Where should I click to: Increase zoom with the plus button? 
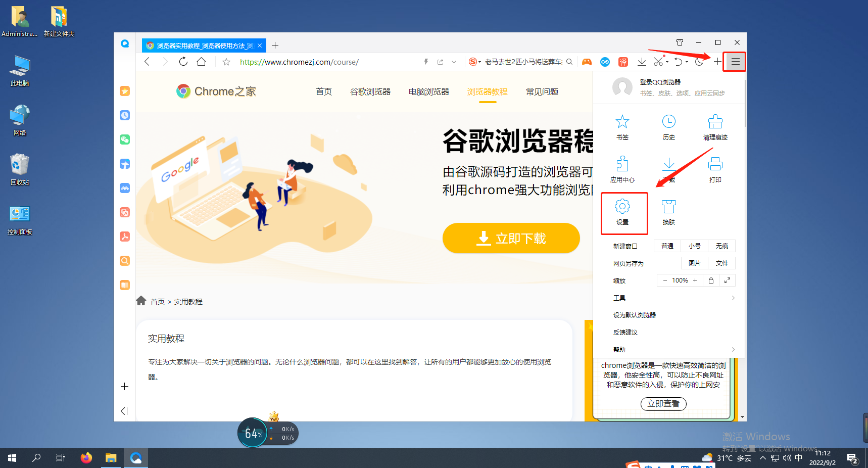click(x=695, y=280)
